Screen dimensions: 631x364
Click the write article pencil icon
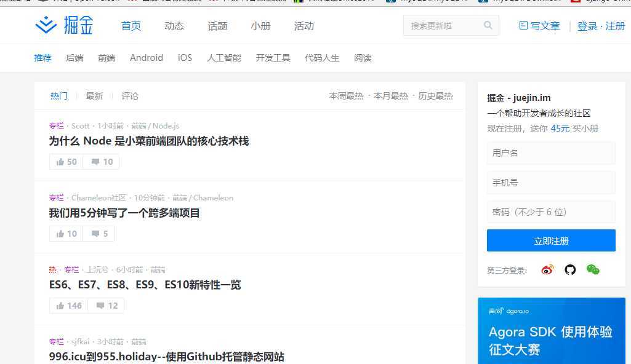coord(523,25)
